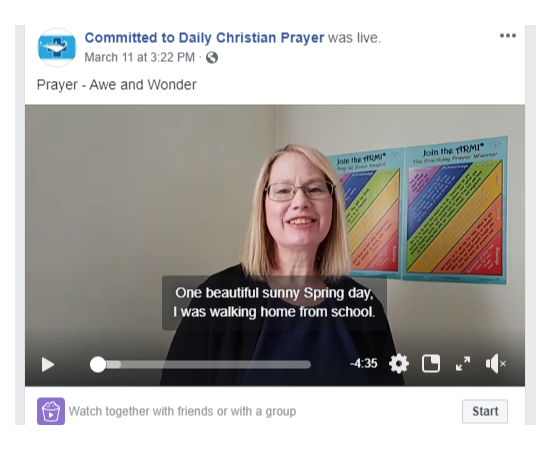The width and height of the screenshot is (550, 450).
Task: Click the purple Watch Party popcorn icon
Action: pyautogui.click(x=51, y=411)
